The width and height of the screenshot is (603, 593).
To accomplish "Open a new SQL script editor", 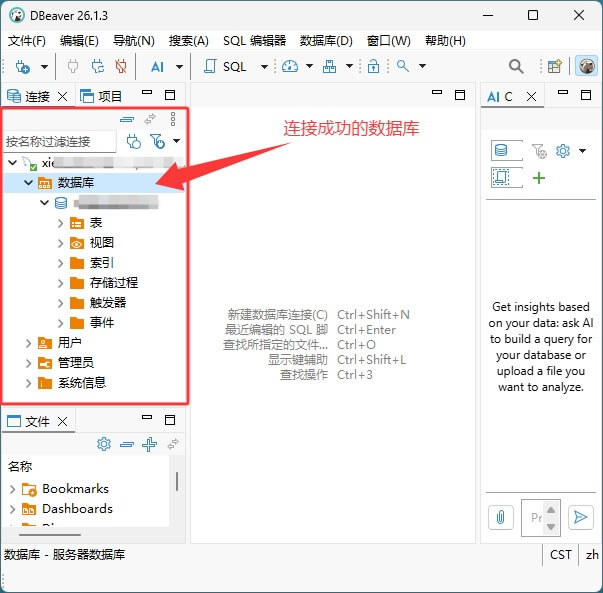I will [x=225, y=67].
